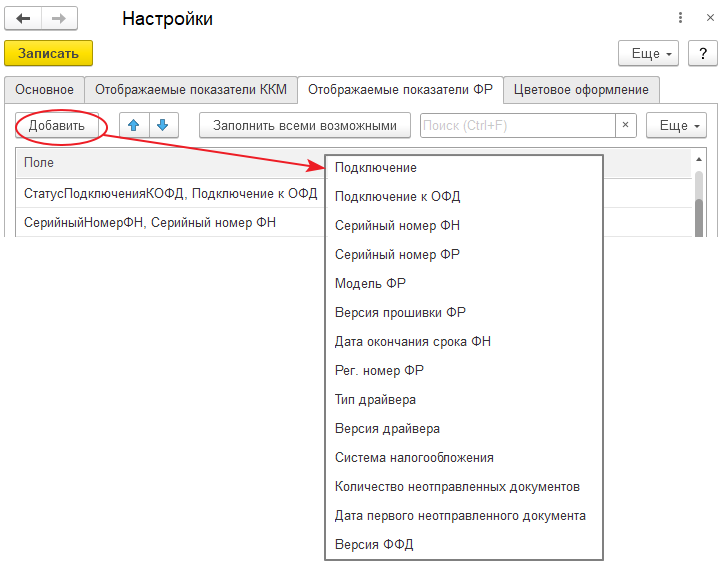The image size is (724, 567).
Task: Move row down with blue arrow
Action: pyautogui.click(x=162, y=125)
